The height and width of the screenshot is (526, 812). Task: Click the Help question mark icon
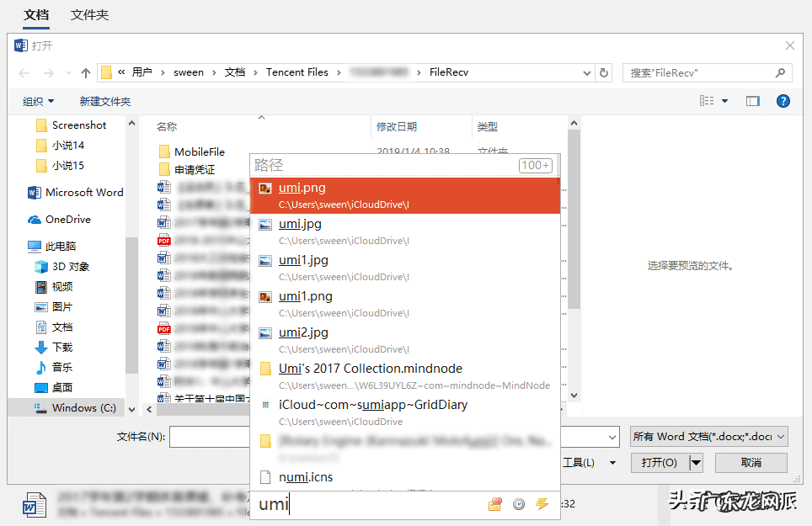coord(783,101)
